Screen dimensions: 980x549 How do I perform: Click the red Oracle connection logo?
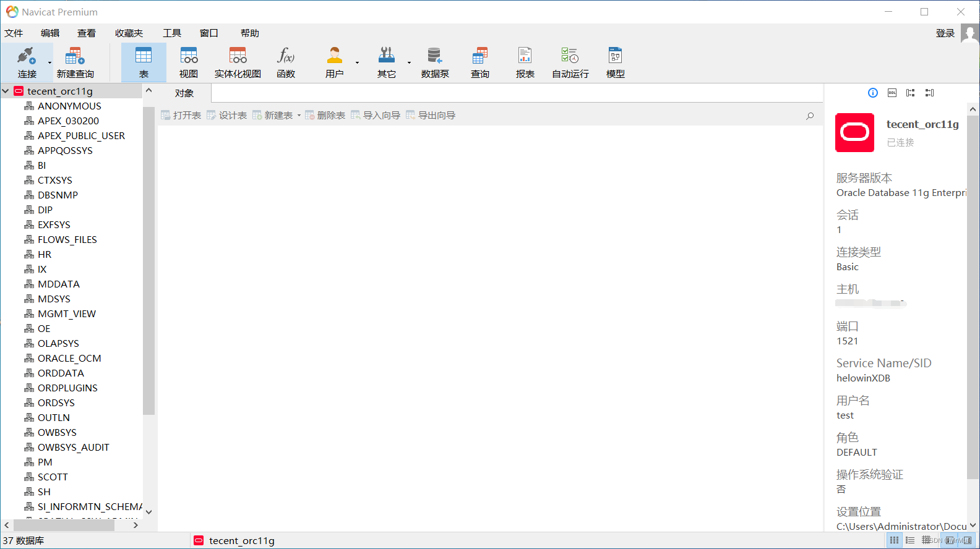point(854,132)
